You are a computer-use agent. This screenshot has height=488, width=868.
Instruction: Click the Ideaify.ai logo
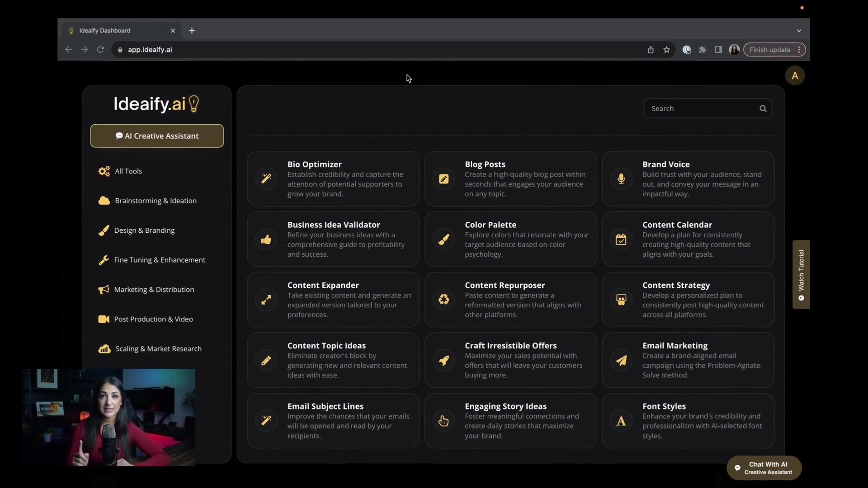click(156, 104)
